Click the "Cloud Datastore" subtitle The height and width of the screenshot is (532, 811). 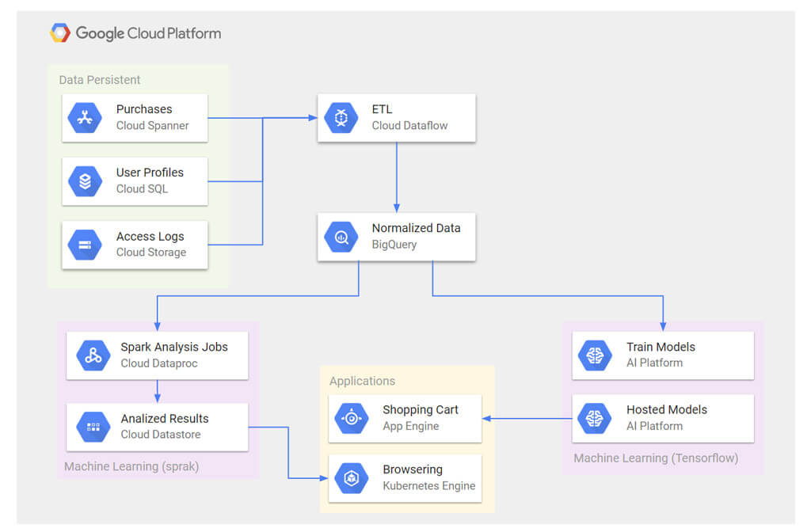pos(160,435)
